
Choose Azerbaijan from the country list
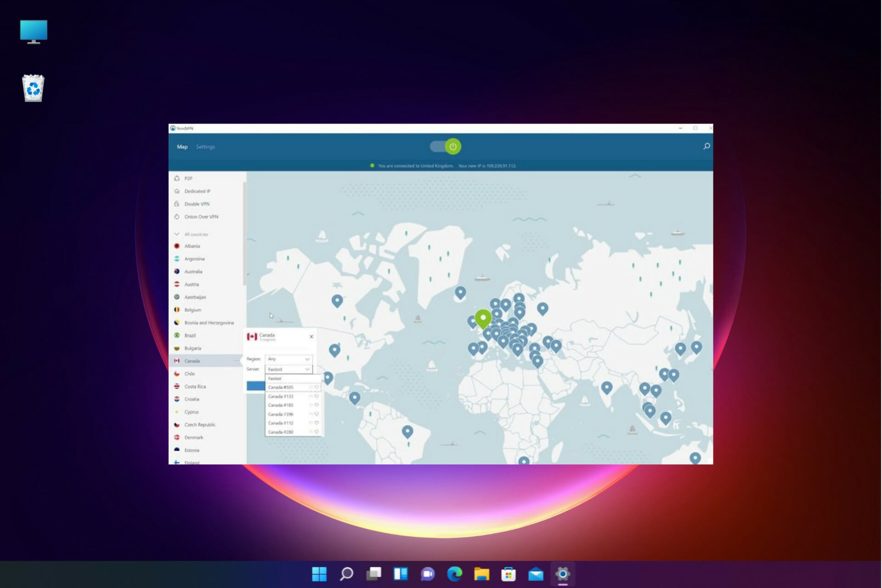point(207,297)
